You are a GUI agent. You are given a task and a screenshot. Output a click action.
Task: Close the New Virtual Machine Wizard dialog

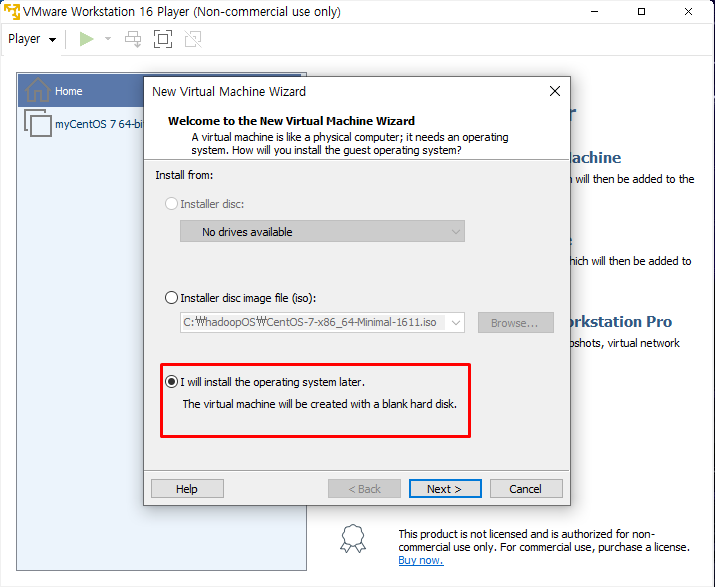554,91
